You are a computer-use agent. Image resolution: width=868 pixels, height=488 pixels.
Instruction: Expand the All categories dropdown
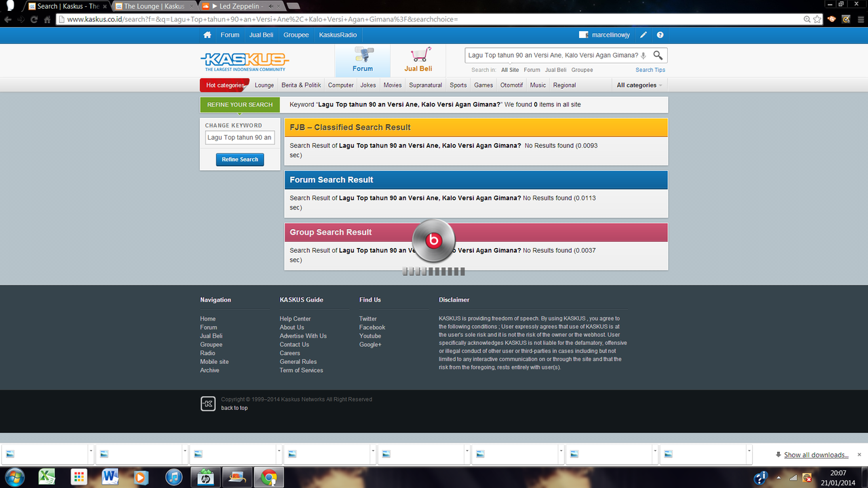[x=639, y=85]
